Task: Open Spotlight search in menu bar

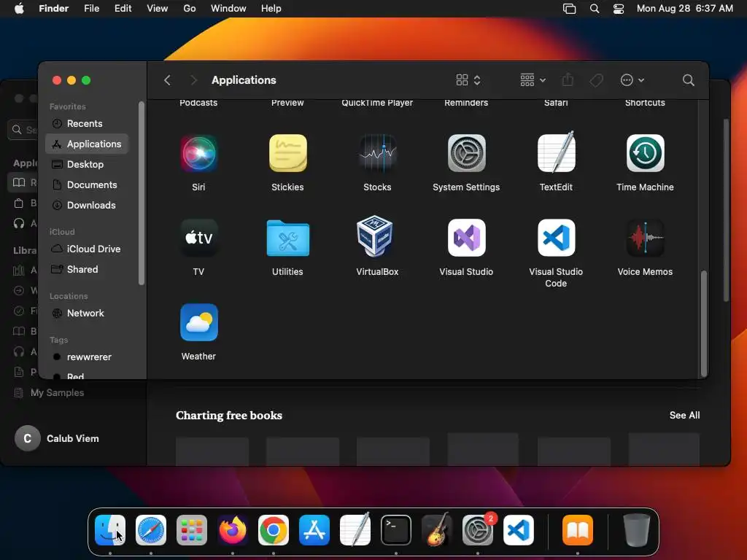Action: pos(594,9)
